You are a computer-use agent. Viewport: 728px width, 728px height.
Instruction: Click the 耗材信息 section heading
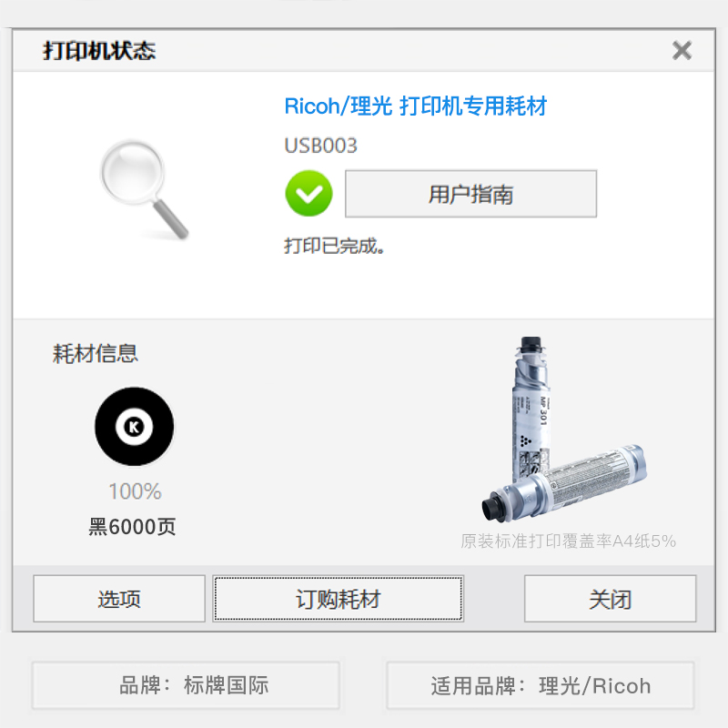pos(96,354)
